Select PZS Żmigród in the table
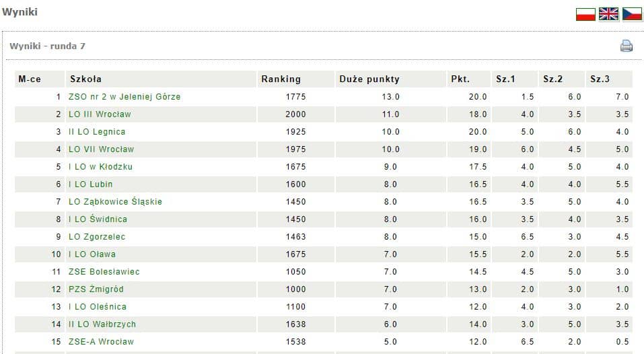 click(96, 289)
